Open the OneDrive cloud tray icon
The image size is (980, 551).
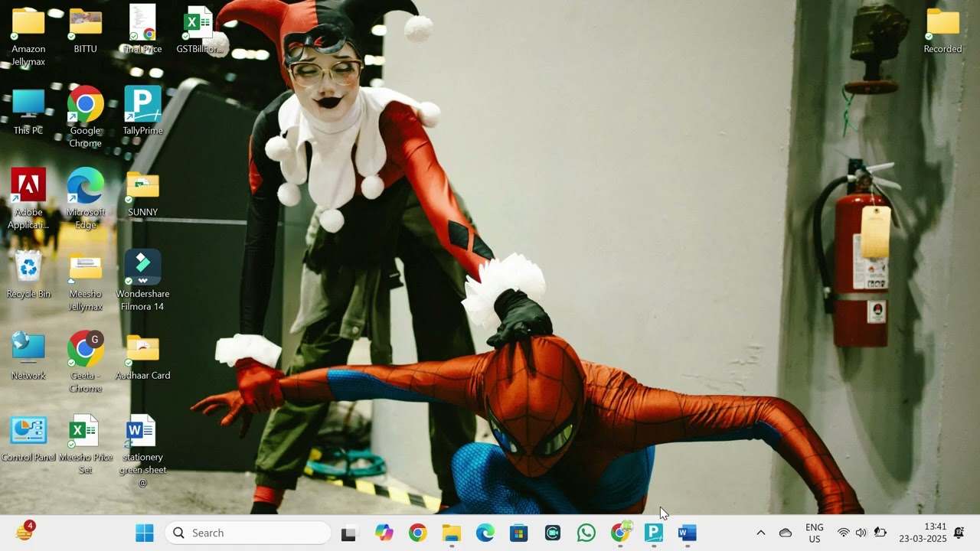786,533
